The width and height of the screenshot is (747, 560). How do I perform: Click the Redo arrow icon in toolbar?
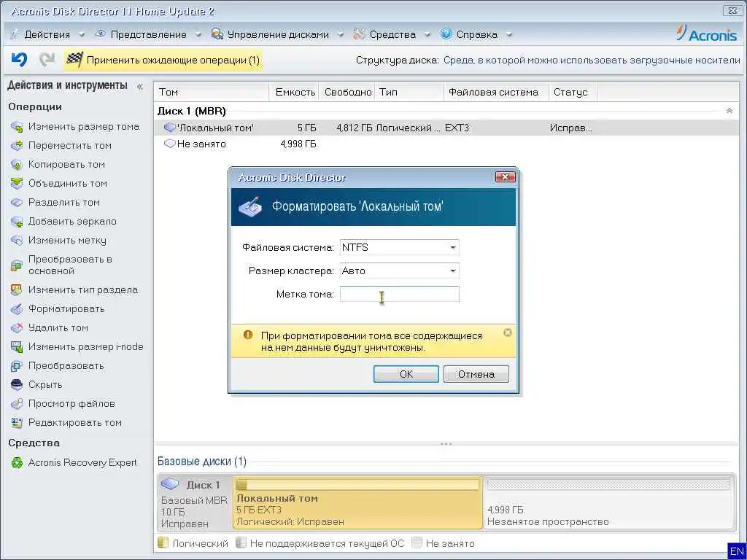(47, 60)
